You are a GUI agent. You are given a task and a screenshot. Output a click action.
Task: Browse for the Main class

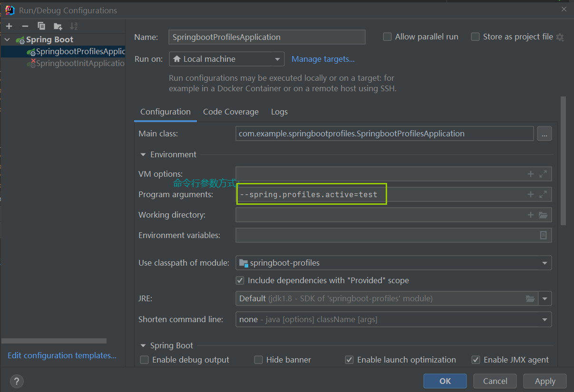pyautogui.click(x=545, y=134)
